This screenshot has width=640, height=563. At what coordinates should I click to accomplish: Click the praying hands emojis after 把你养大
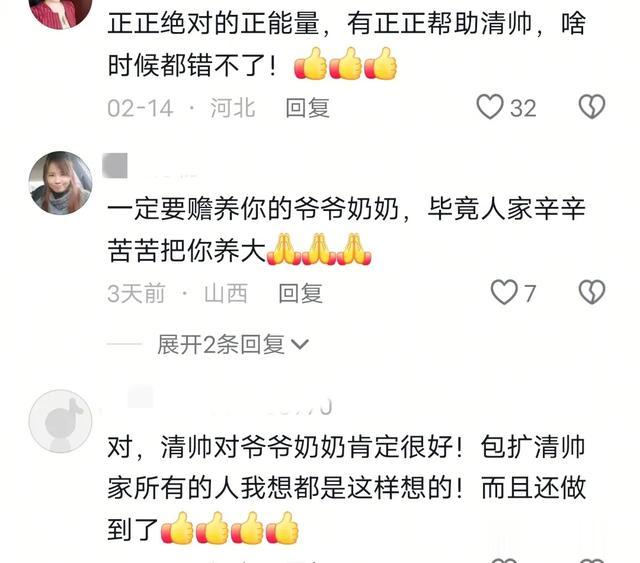pyautogui.click(x=319, y=249)
